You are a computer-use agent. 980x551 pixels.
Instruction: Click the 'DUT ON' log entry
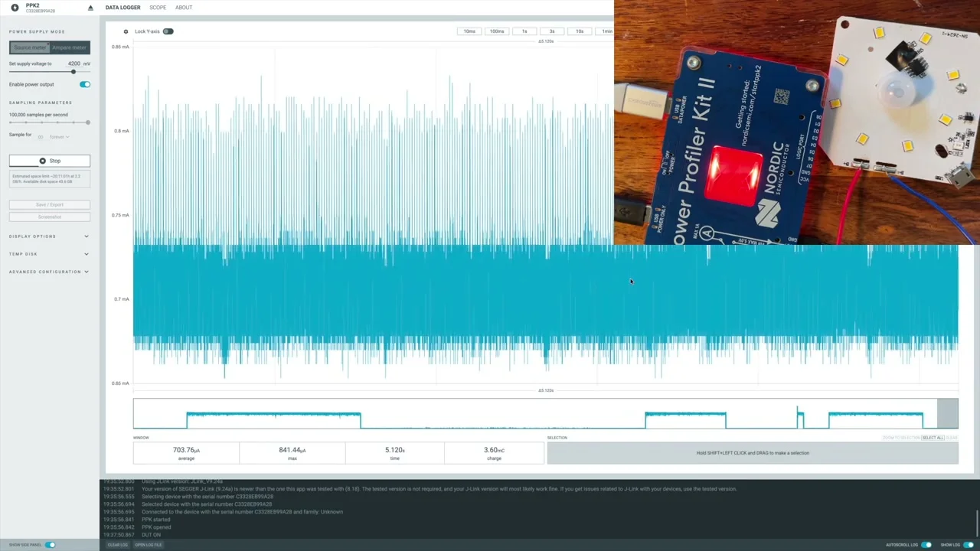[151, 535]
